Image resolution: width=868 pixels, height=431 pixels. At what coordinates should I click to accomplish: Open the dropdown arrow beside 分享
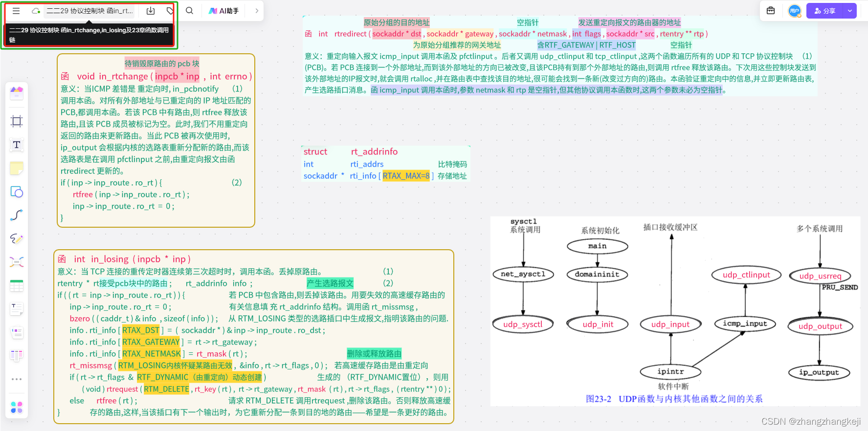[850, 11]
